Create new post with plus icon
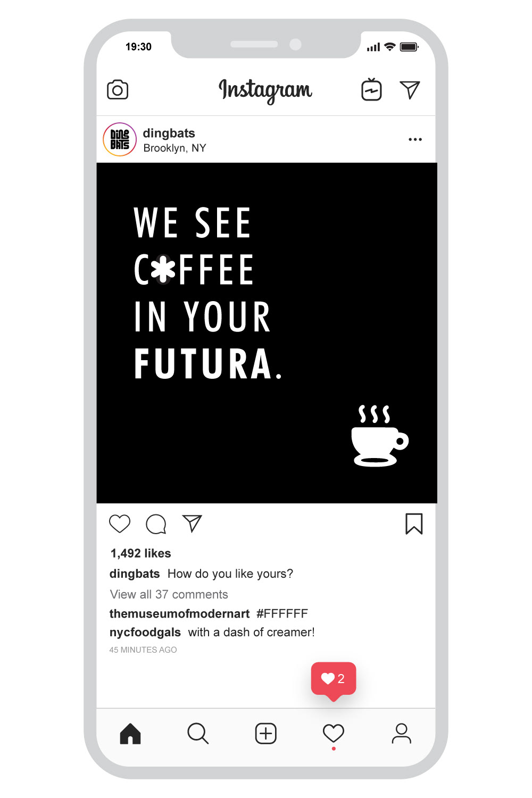532x798 pixels. pyautogui.click(x=266, y=734)
